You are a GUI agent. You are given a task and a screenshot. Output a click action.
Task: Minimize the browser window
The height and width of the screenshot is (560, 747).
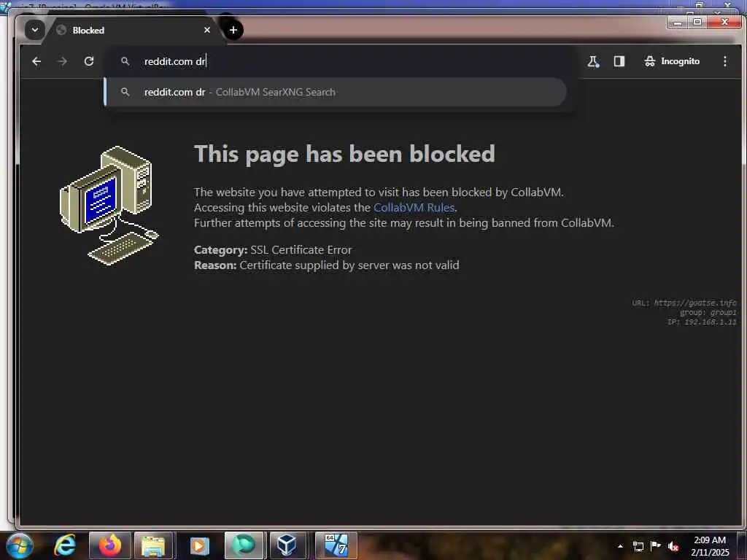pos(678,23)
